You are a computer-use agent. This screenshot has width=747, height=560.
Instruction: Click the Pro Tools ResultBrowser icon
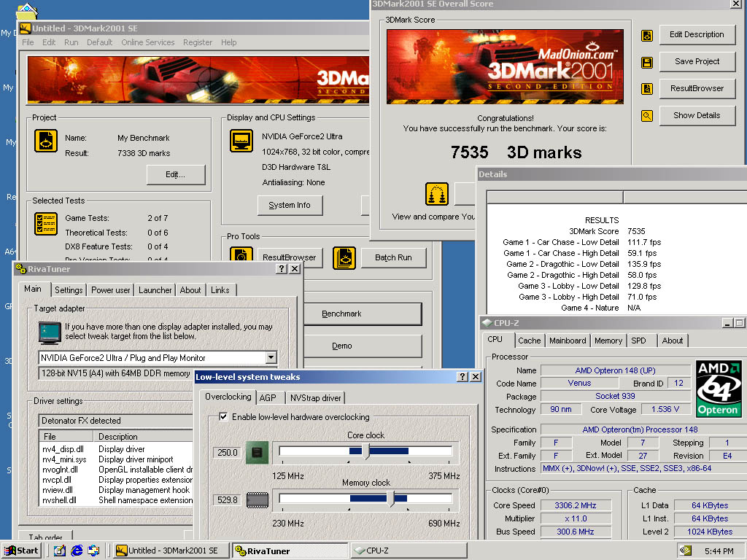tap(241, 254)
